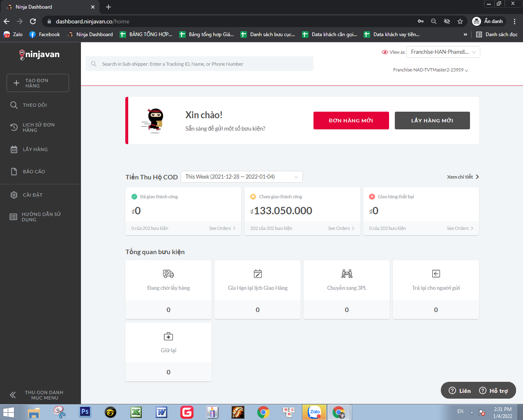Open Facebook bookmark
Screen dimensions: 523x420
point(45,34)
